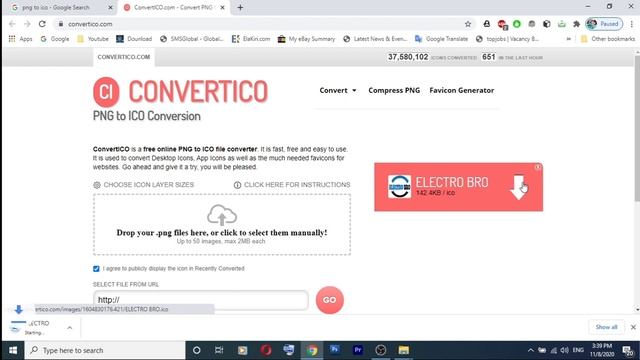This screenshot has height=360, width=640.
Task: Click the drop .png files upload area
Action: pyautogui.click(x=222, y=224)
